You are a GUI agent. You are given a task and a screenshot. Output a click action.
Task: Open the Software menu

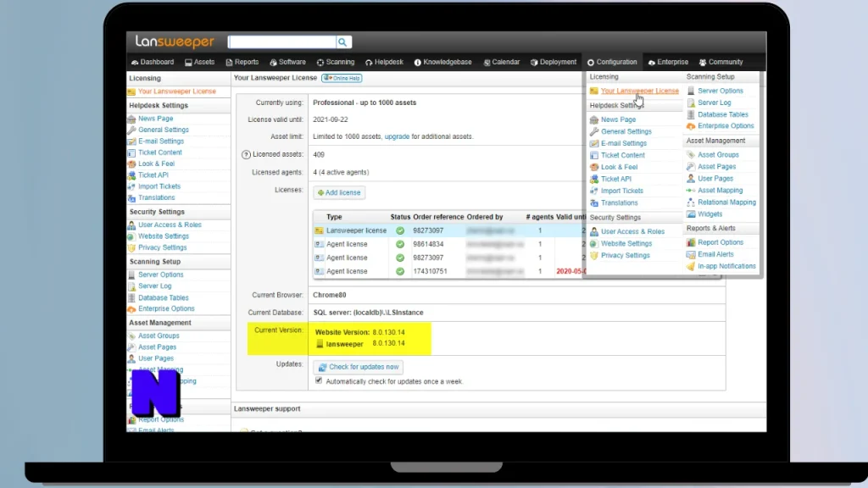pyautogui.click(x=287, y=62)
